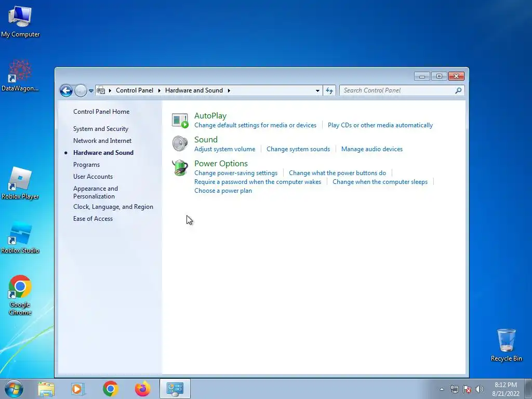Screen dimensions: 532x399
Task: Click Change what the power buttons do
Action: pos(337,173)
